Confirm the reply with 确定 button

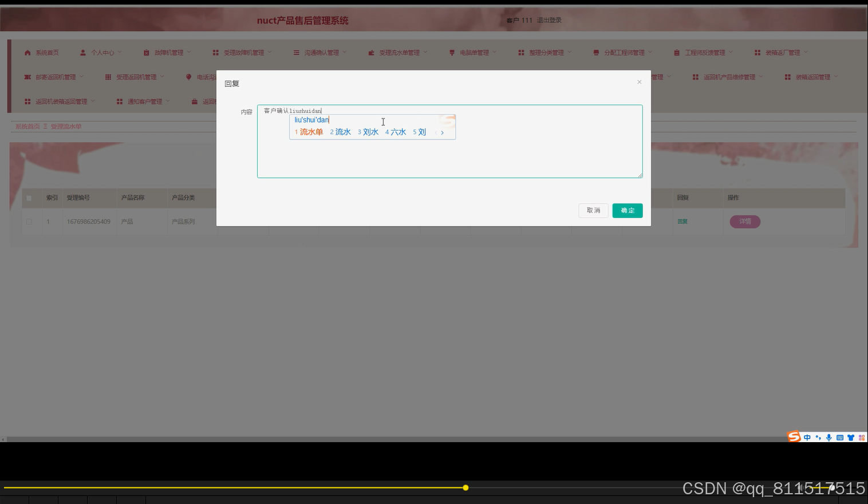(x=627, y=210)
